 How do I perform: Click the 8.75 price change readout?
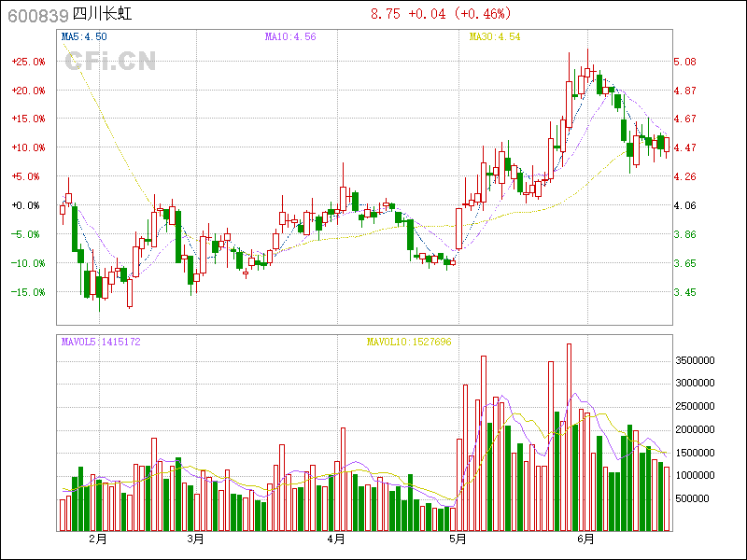tap(442, 14)
